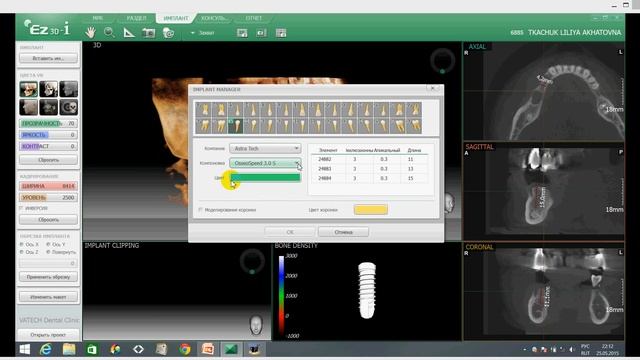Click the rotation ring in Implant Clipping view
The image size is (640, 360).
click(252, 261)
